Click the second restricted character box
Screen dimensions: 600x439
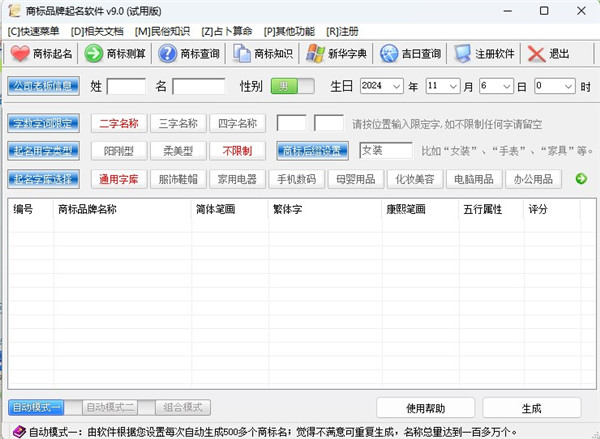tap(329, 123)
